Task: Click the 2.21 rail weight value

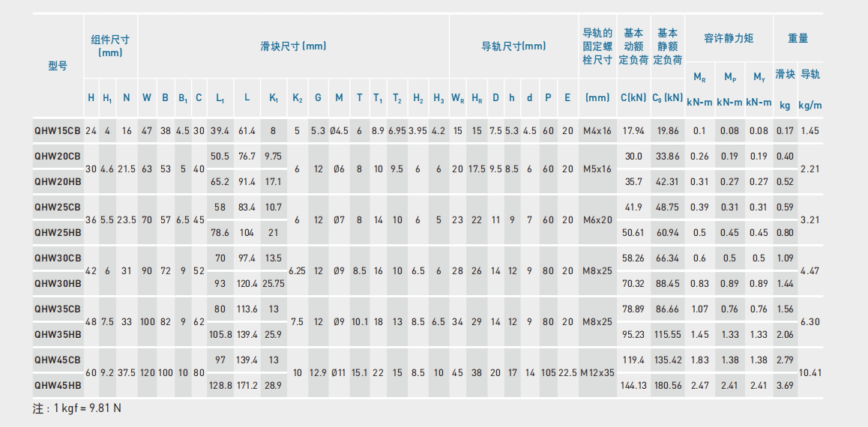Action: pyautogui.click(x=810, y=169)
